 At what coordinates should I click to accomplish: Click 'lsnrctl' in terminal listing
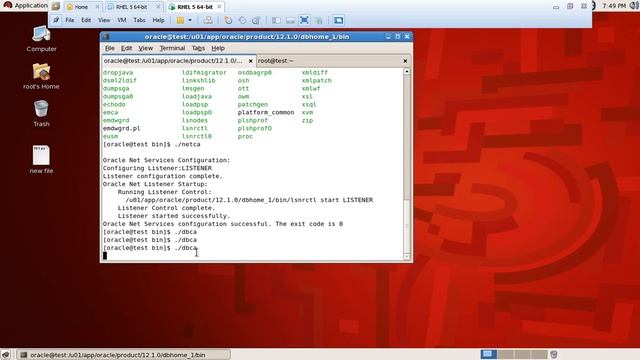click(x=195, y=128)
